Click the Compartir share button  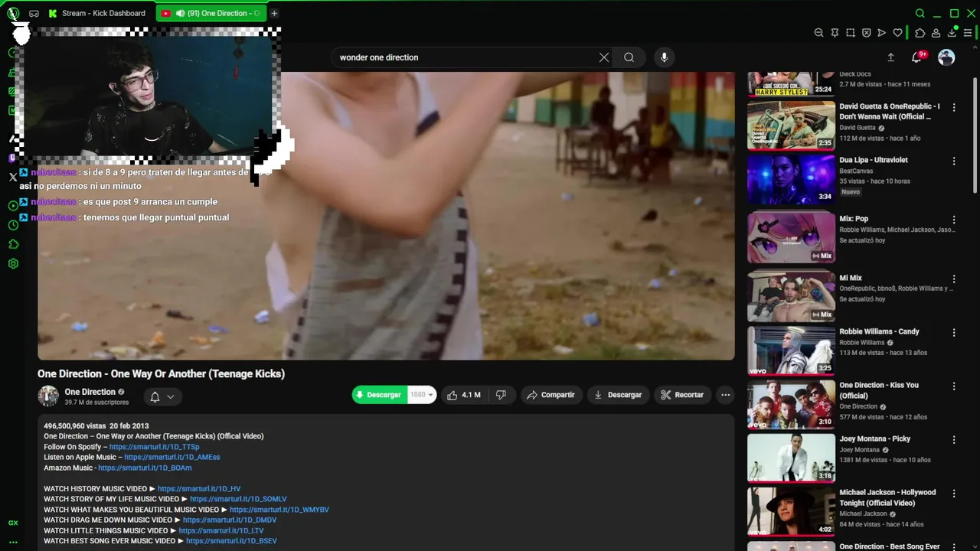[550, 395]
